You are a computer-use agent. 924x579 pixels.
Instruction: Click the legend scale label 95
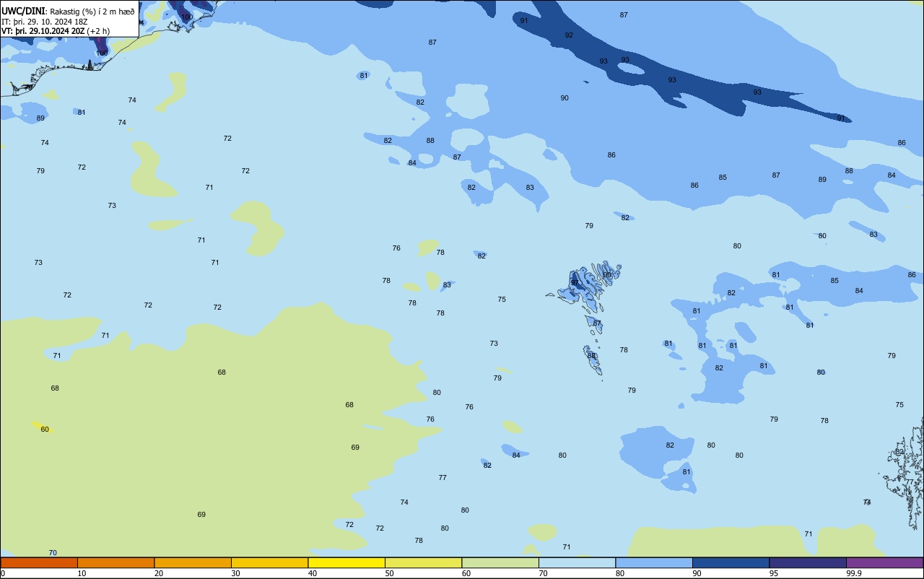(x=774, y=573)
